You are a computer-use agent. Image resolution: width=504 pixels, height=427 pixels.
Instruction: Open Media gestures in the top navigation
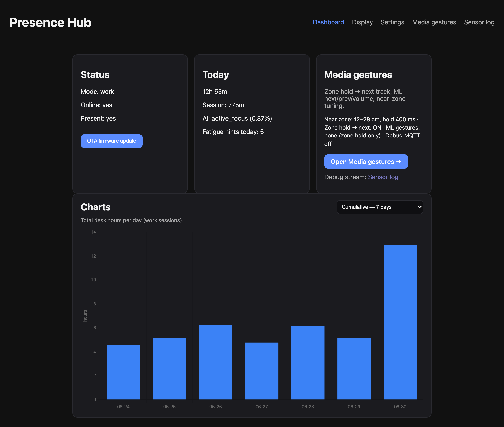434,22
